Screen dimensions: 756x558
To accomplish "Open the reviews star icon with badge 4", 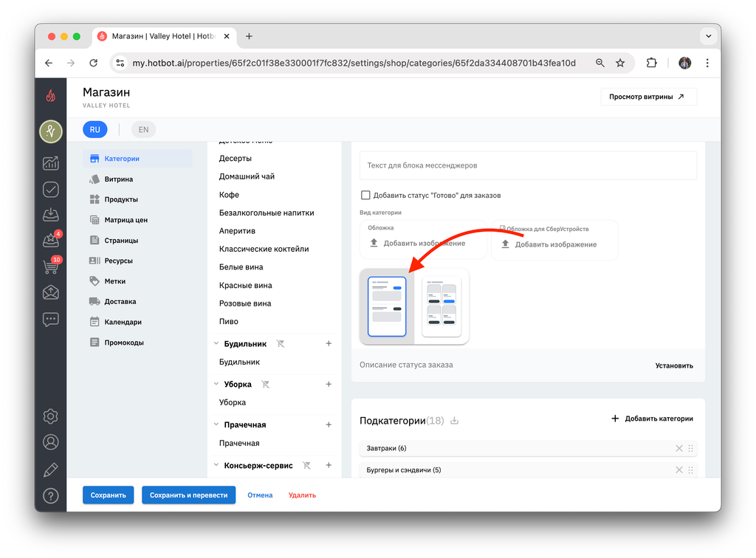I will point(51,239).
